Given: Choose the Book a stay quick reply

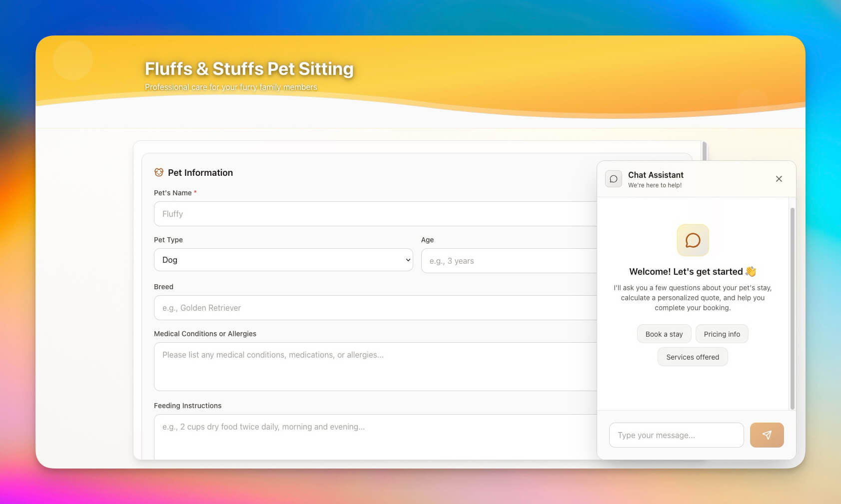Looking at the screenshot, I should (664, 334).
